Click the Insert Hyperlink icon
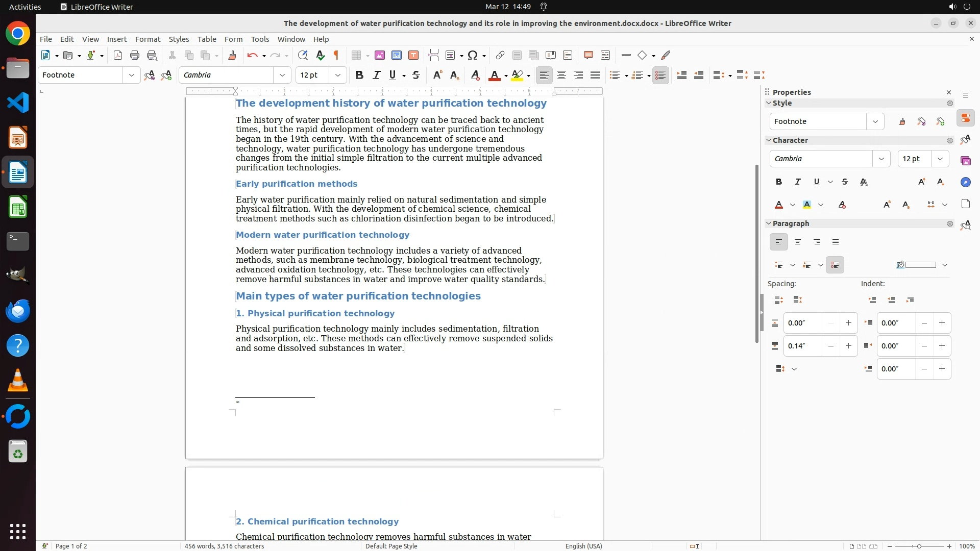 500,56
